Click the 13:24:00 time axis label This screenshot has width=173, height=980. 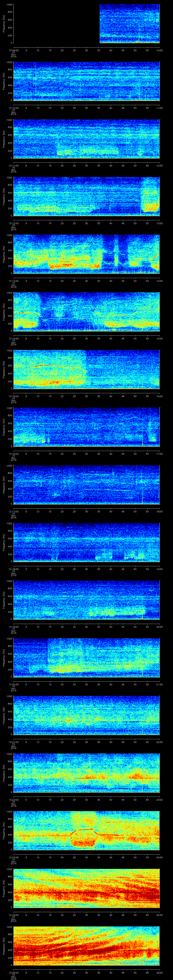click(13, 915)
